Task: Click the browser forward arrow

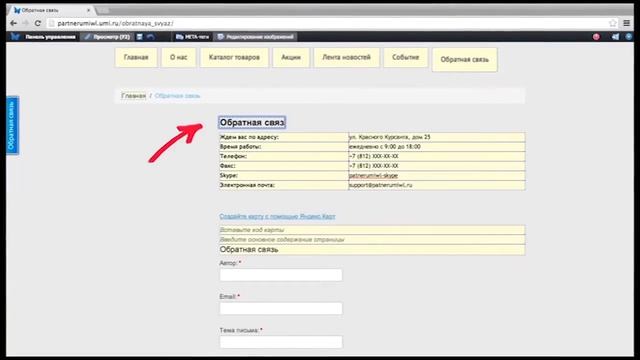Action: click(x=25, y=23)
